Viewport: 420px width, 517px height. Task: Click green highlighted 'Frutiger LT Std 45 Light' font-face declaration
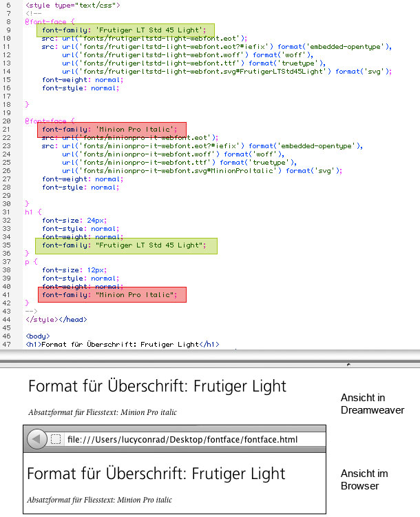pyautogui.click(x=121, y=30)
